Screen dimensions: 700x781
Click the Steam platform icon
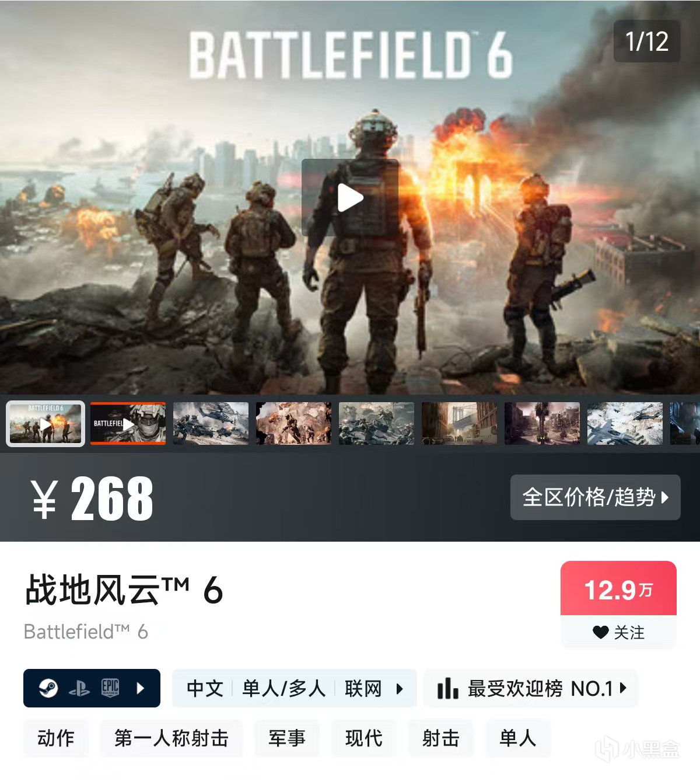(48, 688)
